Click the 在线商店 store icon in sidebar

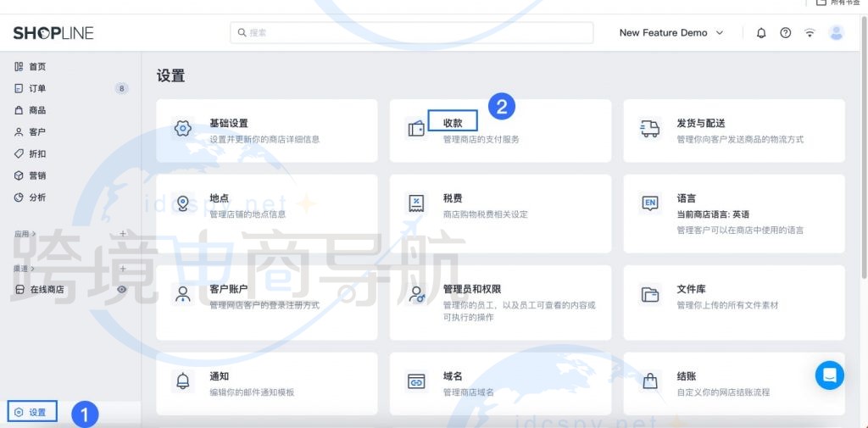coord(19,289)
